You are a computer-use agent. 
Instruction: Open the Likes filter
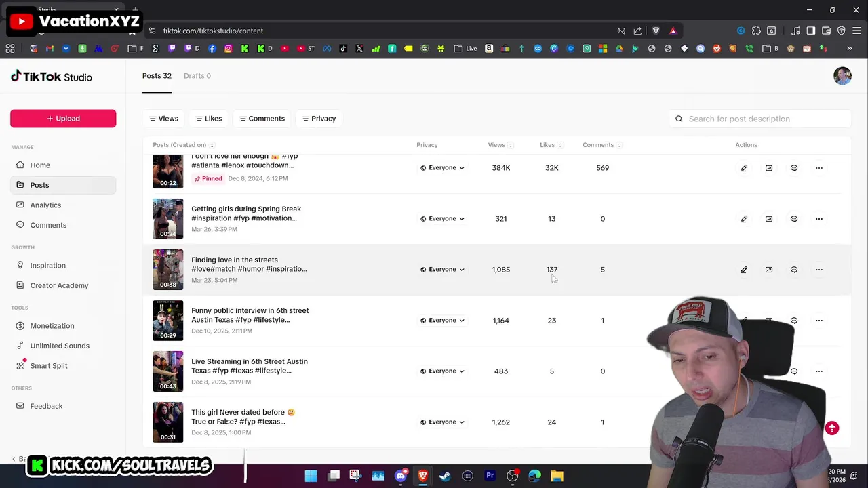(209, 119)
